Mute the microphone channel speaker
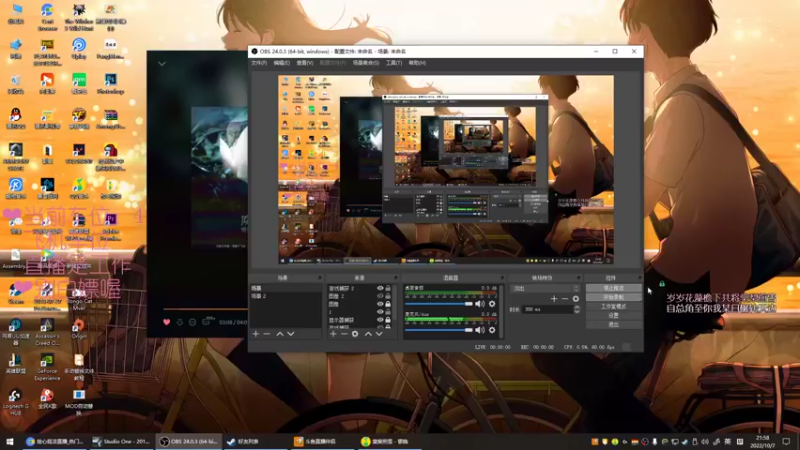Screen dimensions: 800x450 click(480, 330)
